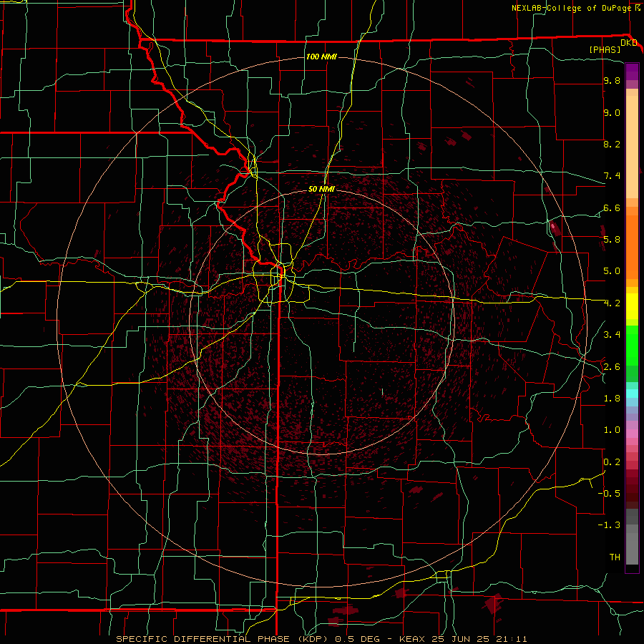644x644 pixels.
Task: Select the 6.6 legend value
Action: [612, 208]
